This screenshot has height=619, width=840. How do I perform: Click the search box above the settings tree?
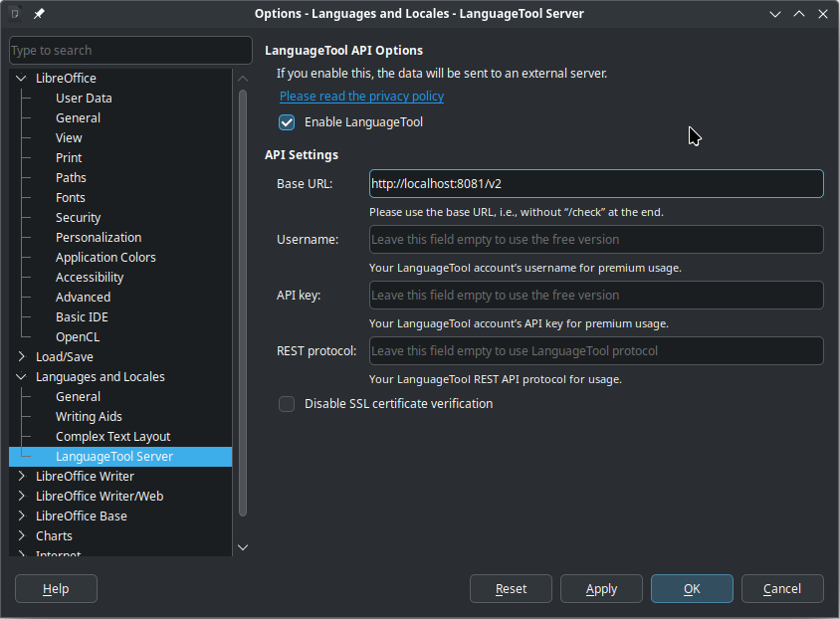[x=129, y=50]
